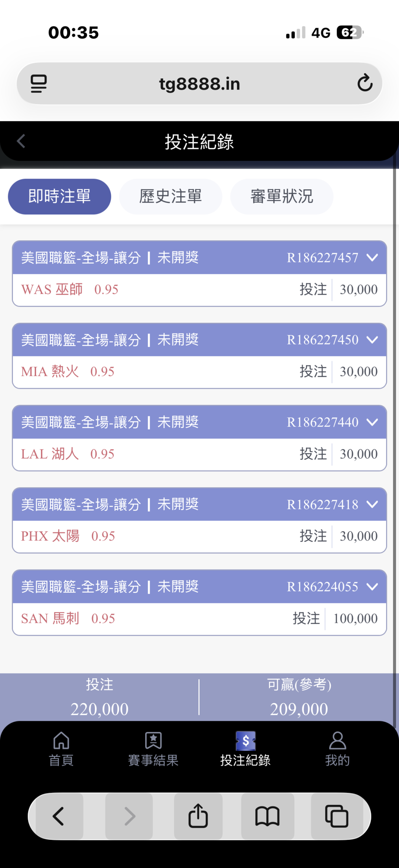
Task: Switch to 歷史注單 tab
Action: [170, 196]
